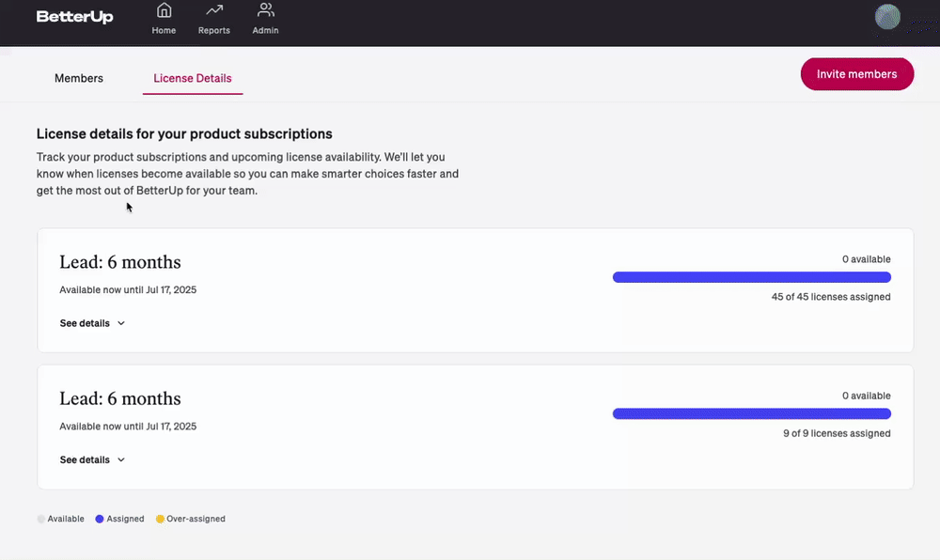The width and height of the screenshot is (940, 560).
Task: Open the user avatar in top right
Action: click(x=887, y=17)
